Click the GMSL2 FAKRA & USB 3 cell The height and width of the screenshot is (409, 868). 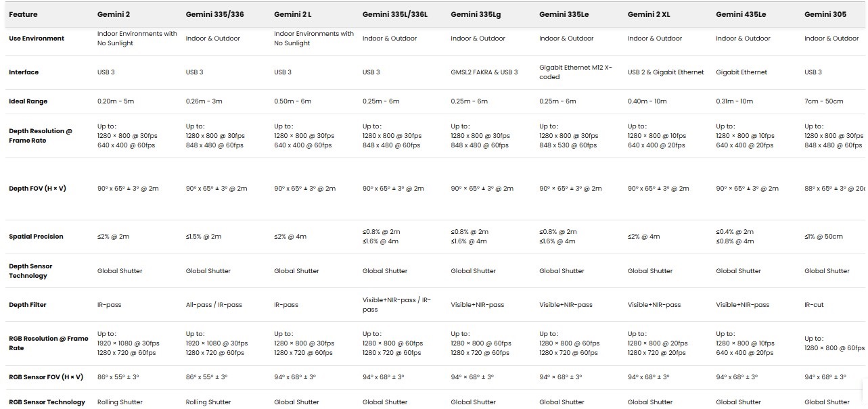tap(484, 72)
